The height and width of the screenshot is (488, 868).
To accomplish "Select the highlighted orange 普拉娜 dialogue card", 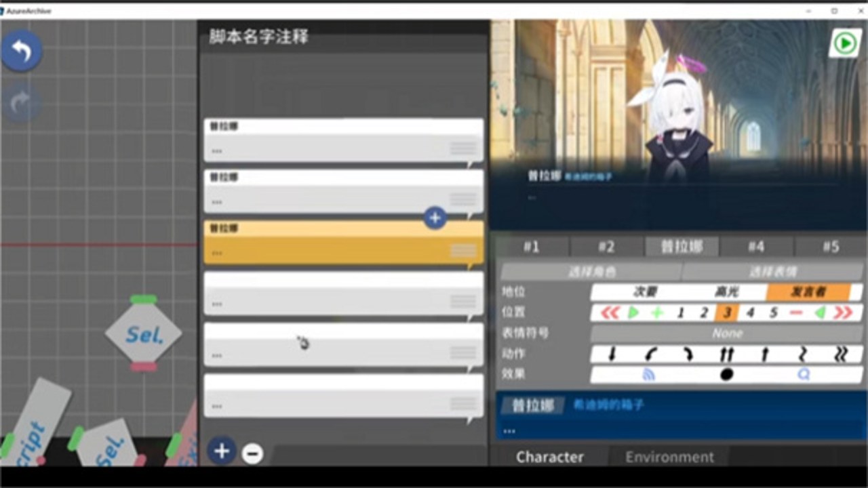I will [344, 242].
